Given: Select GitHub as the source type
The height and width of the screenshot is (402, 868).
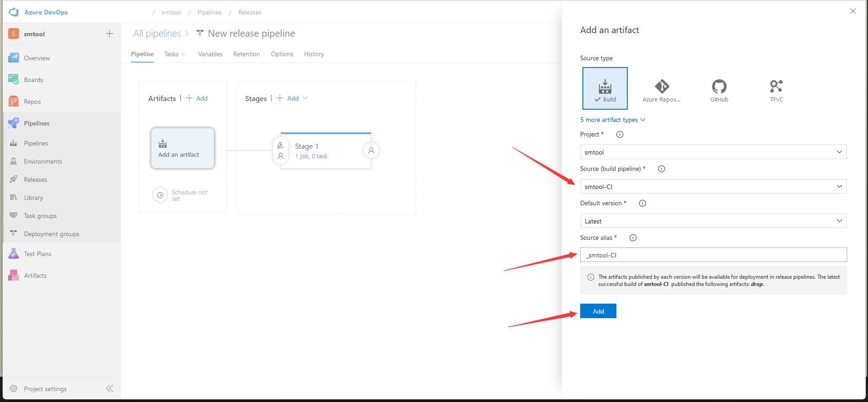Looking at the screenshot, I should (x=719, y=90).
